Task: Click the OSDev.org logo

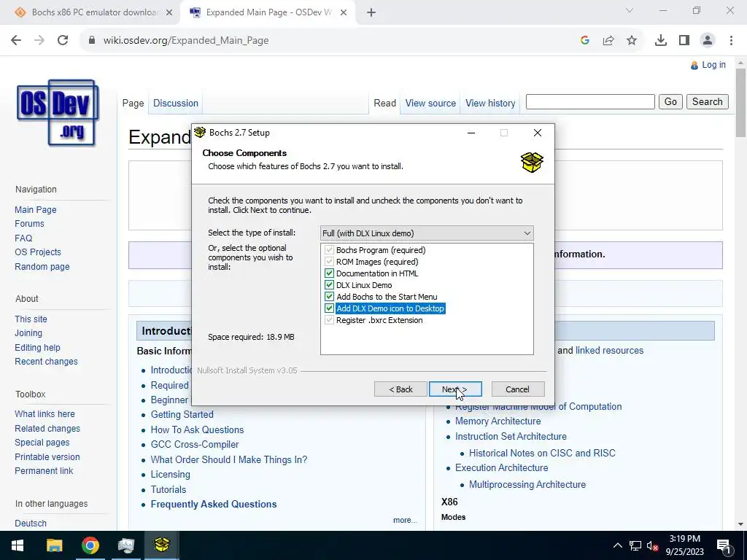Action: (x=58, y=112)
